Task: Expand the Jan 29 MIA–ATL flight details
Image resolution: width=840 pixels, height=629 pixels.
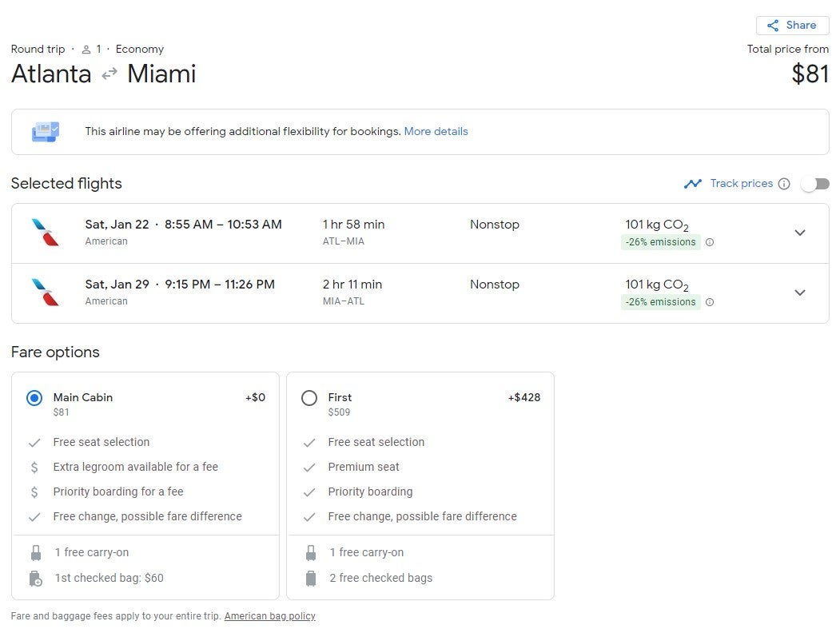Action: (x=799, y=293)
